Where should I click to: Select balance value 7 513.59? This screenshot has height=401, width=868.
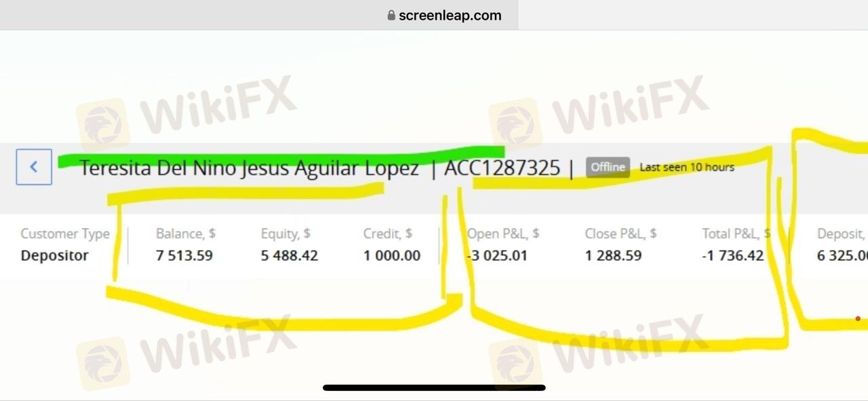point(184,256)
